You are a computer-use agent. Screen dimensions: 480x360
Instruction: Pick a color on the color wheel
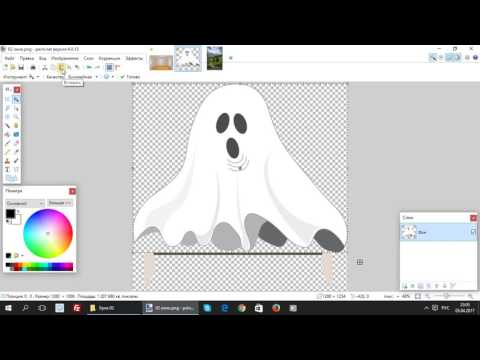tap(48, 233)
